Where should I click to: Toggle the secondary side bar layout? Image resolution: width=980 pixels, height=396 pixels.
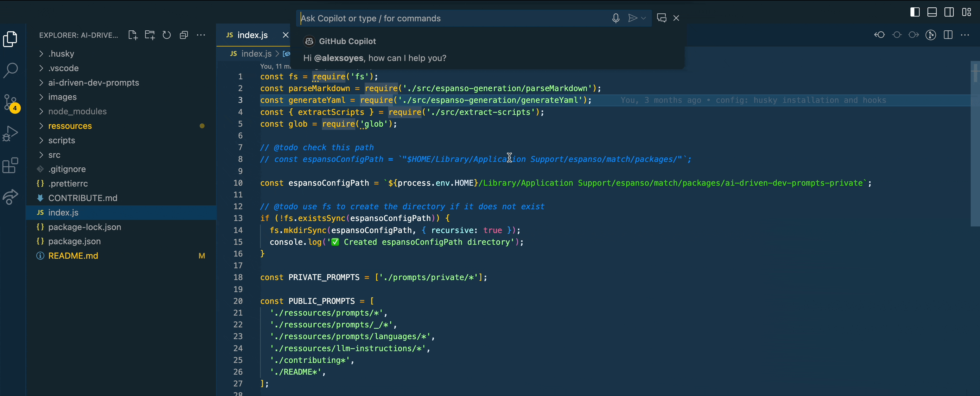coord(949,12)
